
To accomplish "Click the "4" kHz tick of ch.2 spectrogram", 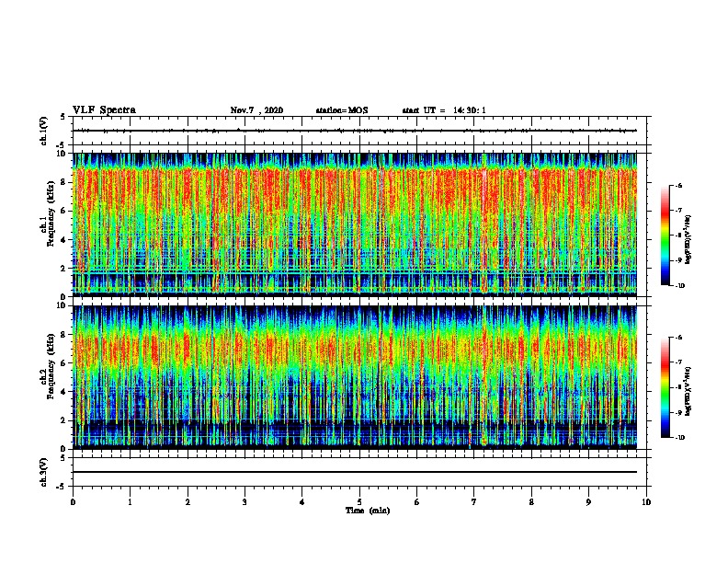I will pos(64,392).
